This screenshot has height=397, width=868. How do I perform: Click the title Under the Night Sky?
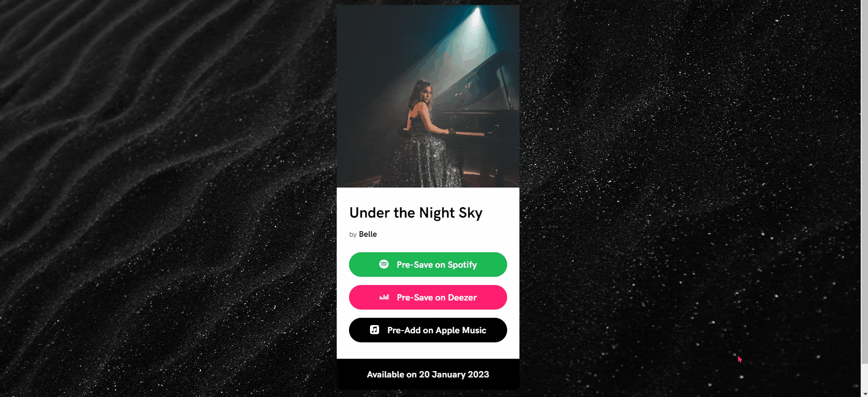416,213
